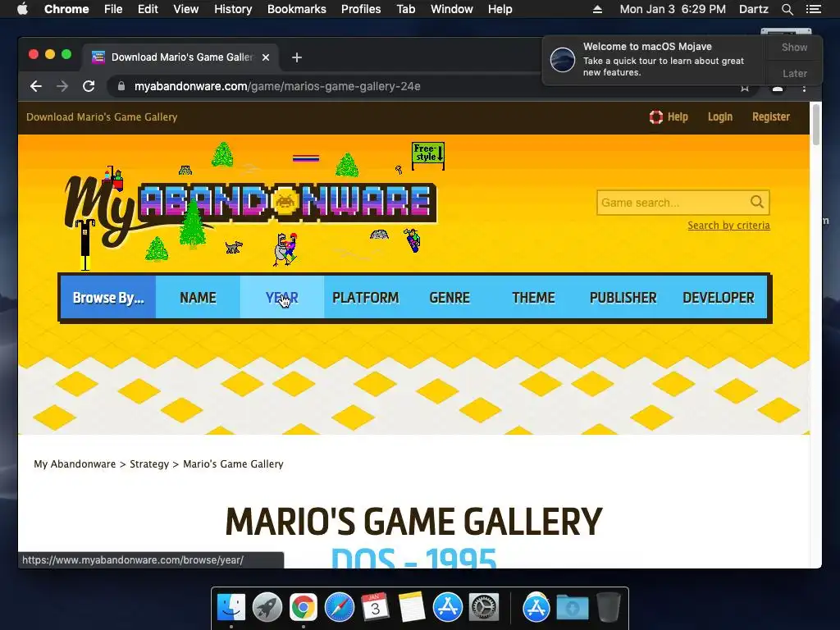This screenshot has height=630, width=840.
Task: Open the Window menu
Action: click(x=452, y=9)
